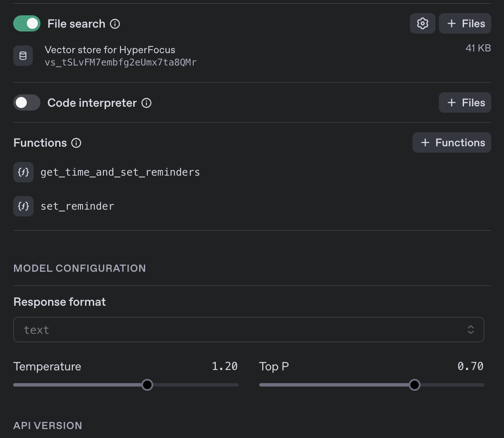
Task: Open the get_time_and_set_reminders function
Action: (120, 172)
